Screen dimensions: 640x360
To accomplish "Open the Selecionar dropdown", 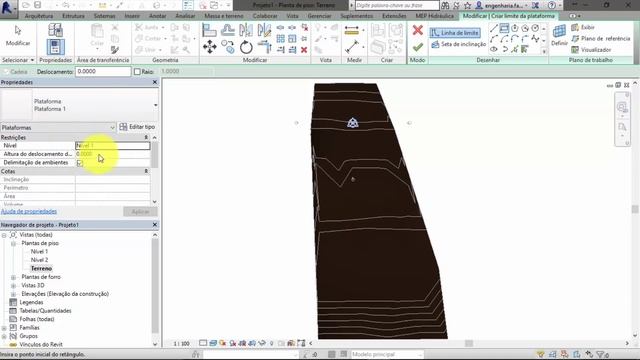I will pos(18,60).
